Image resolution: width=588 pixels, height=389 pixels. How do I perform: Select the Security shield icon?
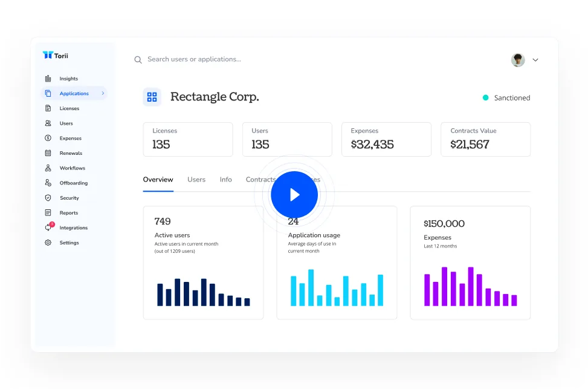point(48,197)
